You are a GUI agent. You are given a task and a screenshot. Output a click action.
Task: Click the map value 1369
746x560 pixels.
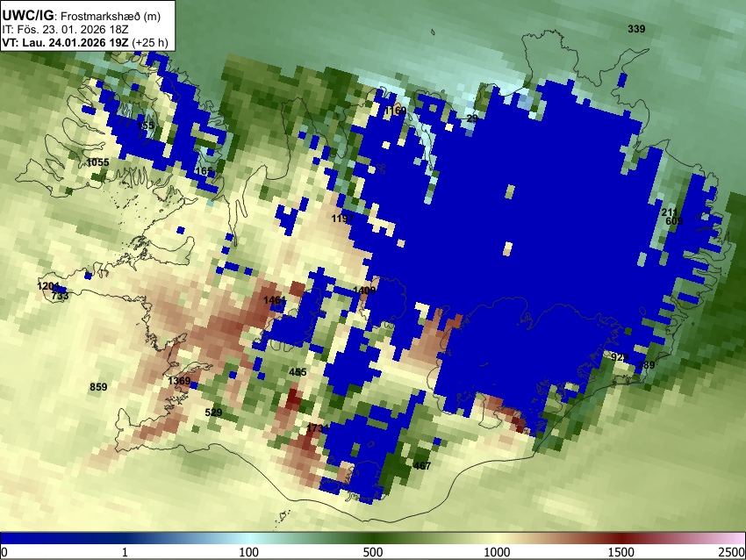tap(179, 381)
